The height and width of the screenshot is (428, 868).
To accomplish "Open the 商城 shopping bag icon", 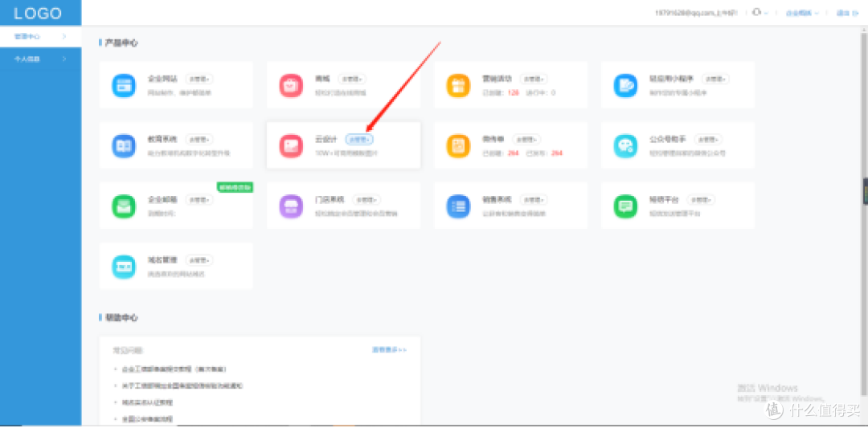I will coord(291,85).
